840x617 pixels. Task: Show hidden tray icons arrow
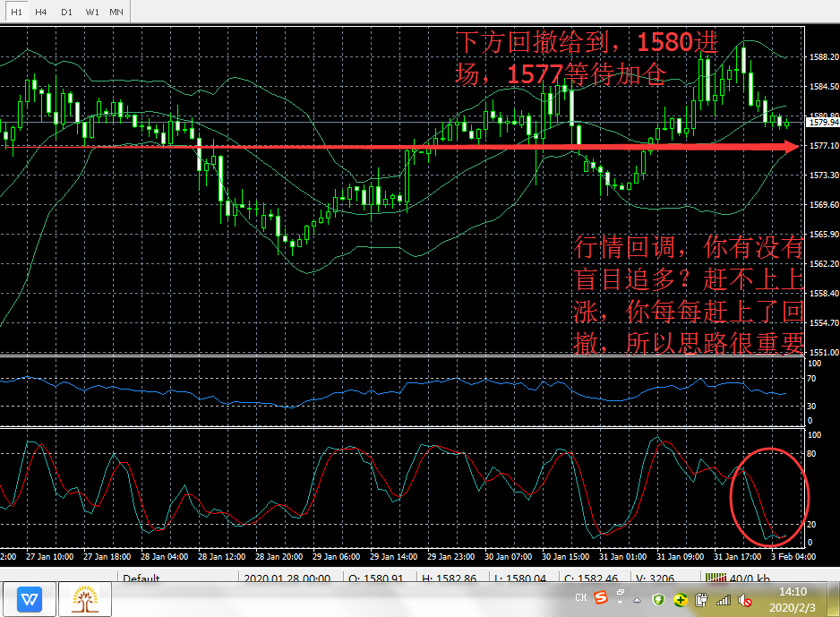pyautogui.click(x=637, y=600)
